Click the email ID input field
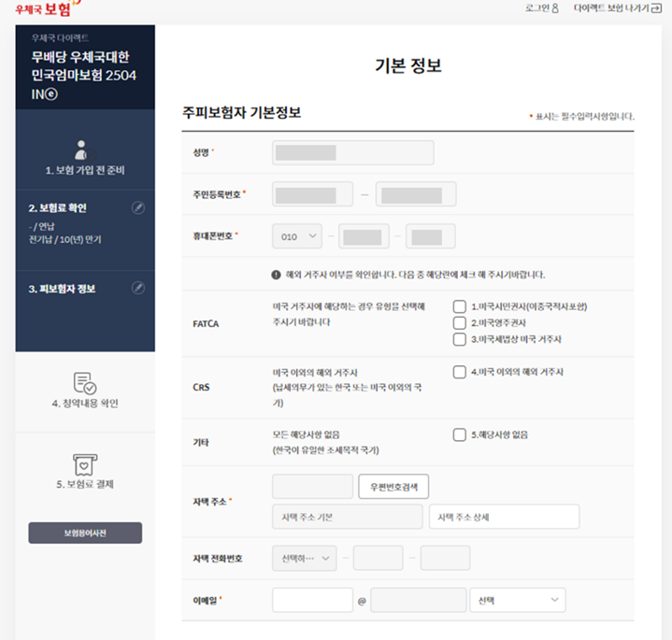The width and height of the screenshot is (672, 640). point(312,600)
